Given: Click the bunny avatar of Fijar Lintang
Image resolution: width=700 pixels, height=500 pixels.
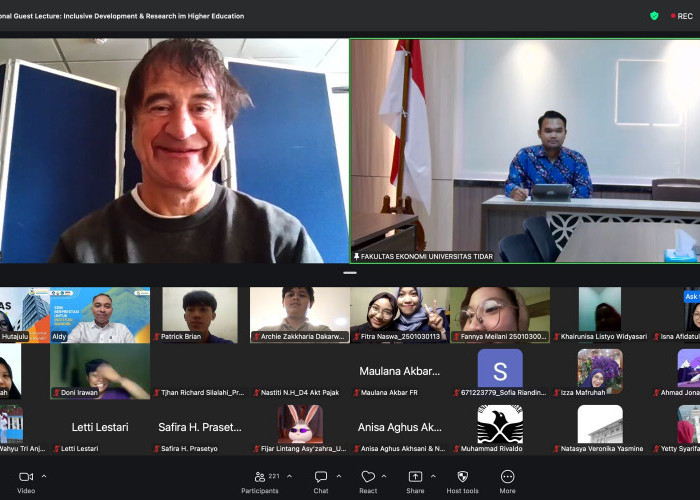Looking at the screenshot, I should click(300, 424).
